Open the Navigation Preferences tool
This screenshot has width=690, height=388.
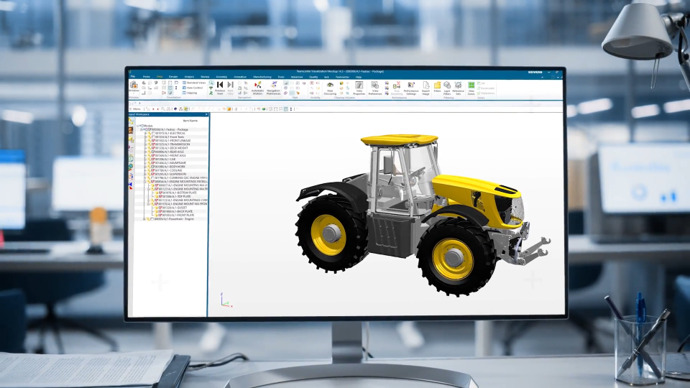pos(274,88)
